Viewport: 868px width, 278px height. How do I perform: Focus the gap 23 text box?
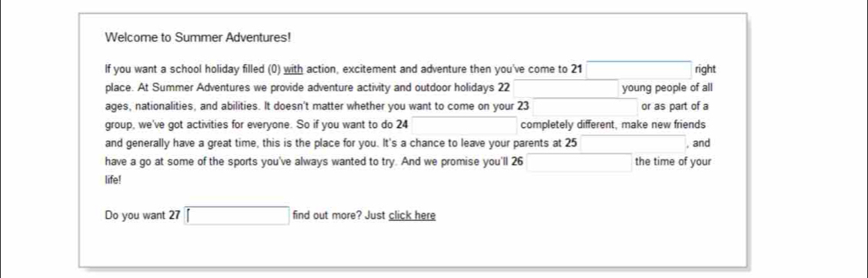point(585,107)
